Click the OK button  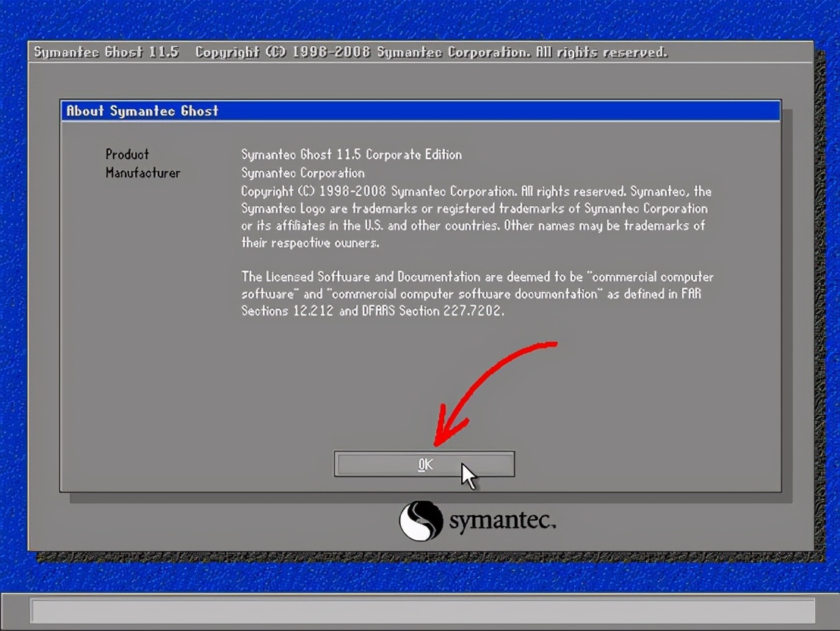click(424, 464)
